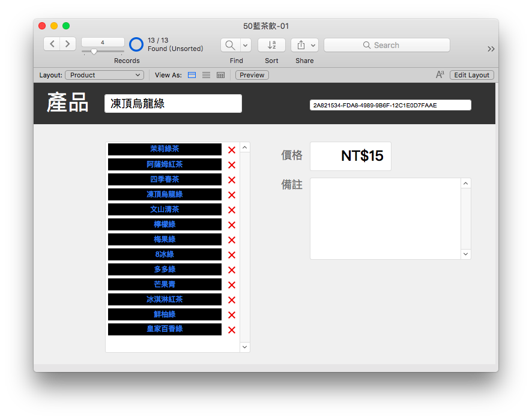
Task: Click the green zoom window button
Action: [66, 26]
